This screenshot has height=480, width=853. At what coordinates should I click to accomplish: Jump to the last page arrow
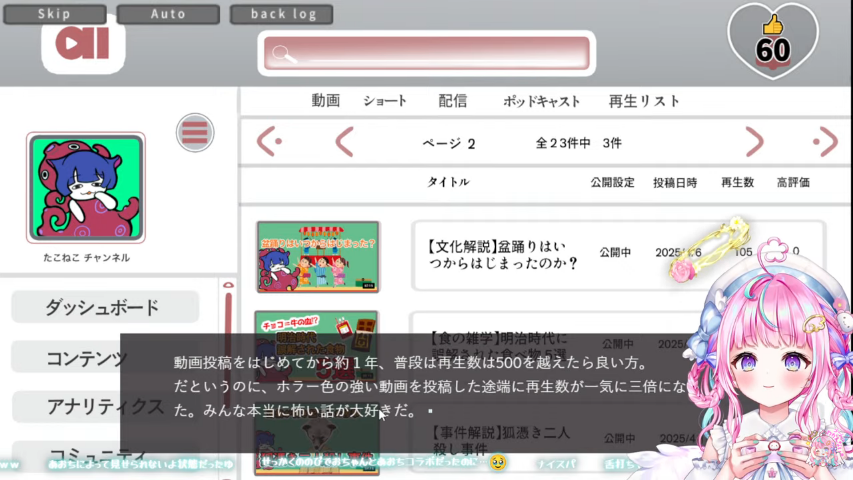pyautogui.click(x=825, y=141)
